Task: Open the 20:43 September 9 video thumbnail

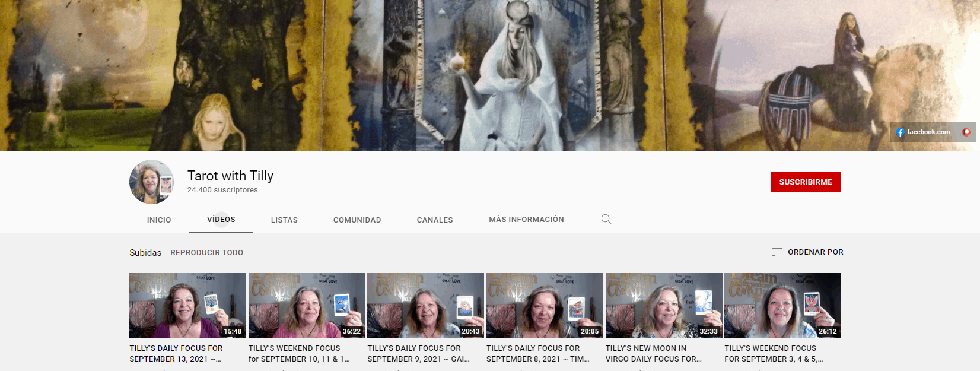Action: [x=425, y=305]
